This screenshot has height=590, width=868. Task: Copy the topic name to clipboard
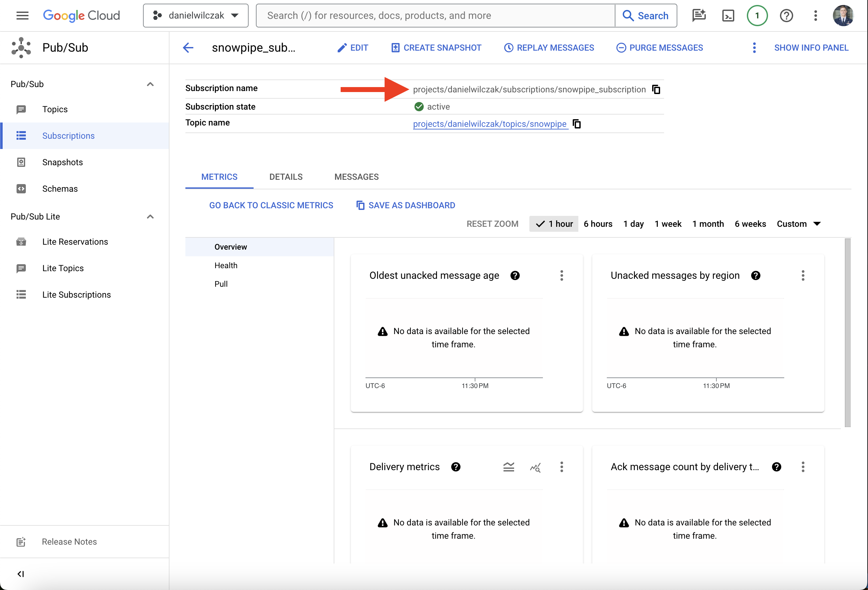(577, 124)
